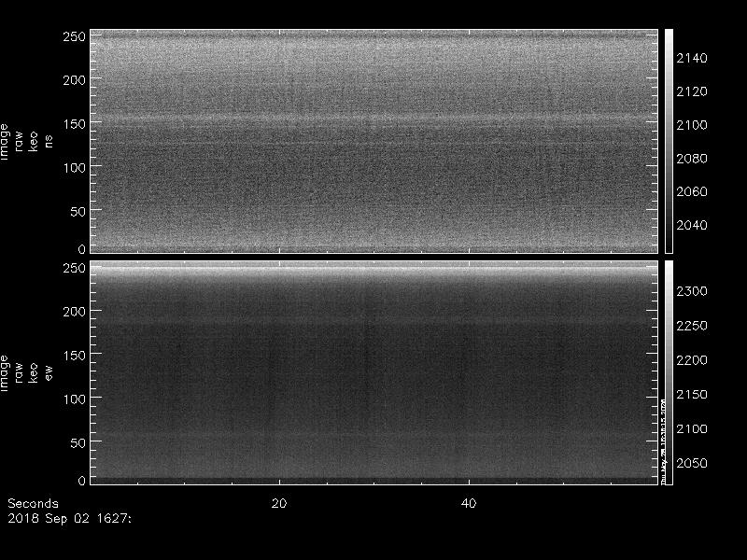Click y-axis tick '200' of ew plot

click(75, 312)
